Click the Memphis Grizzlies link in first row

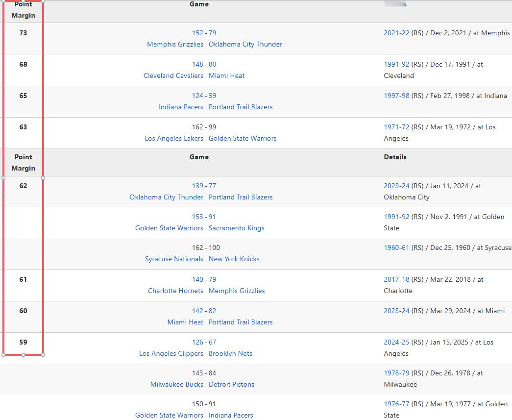point(175,44)
